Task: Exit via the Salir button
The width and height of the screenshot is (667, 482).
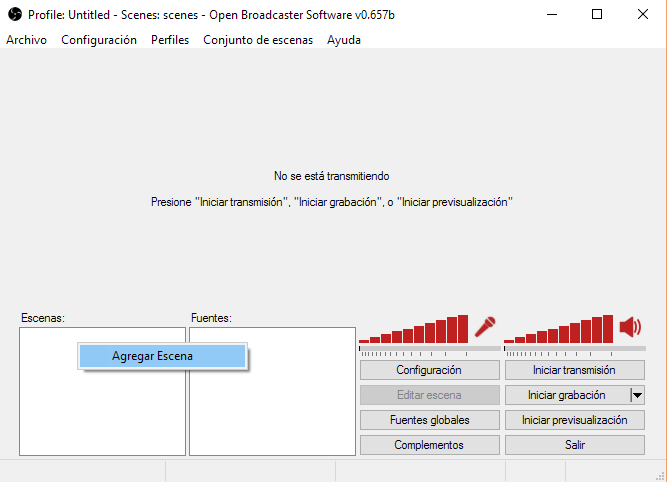Action: [575, 445]
